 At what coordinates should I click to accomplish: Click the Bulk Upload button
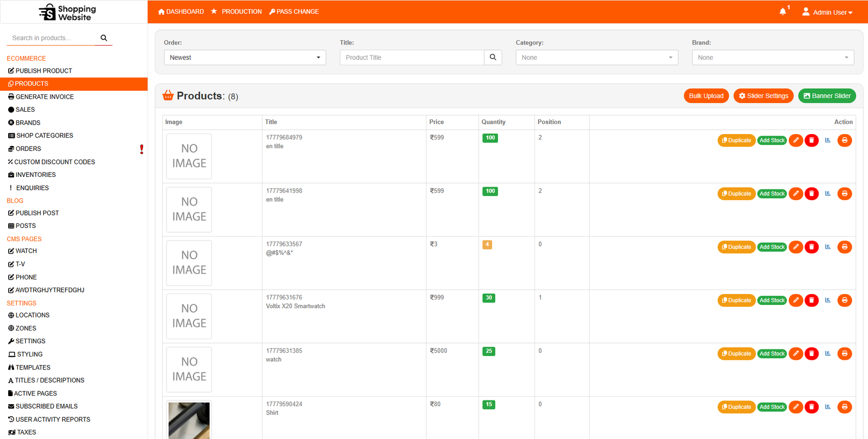706,96
